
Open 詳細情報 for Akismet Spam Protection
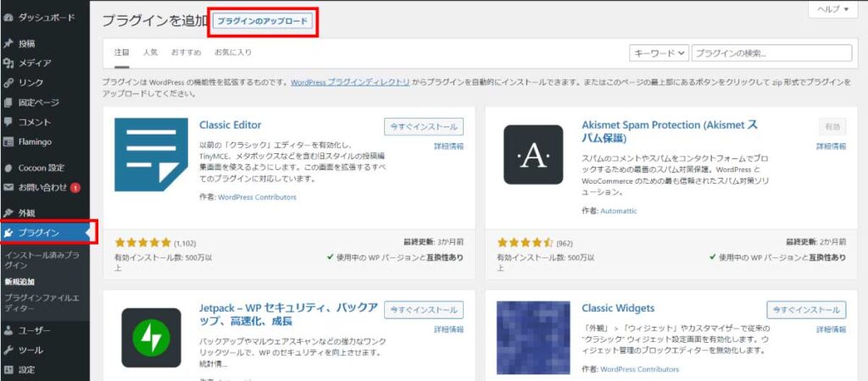click(831, 146)
